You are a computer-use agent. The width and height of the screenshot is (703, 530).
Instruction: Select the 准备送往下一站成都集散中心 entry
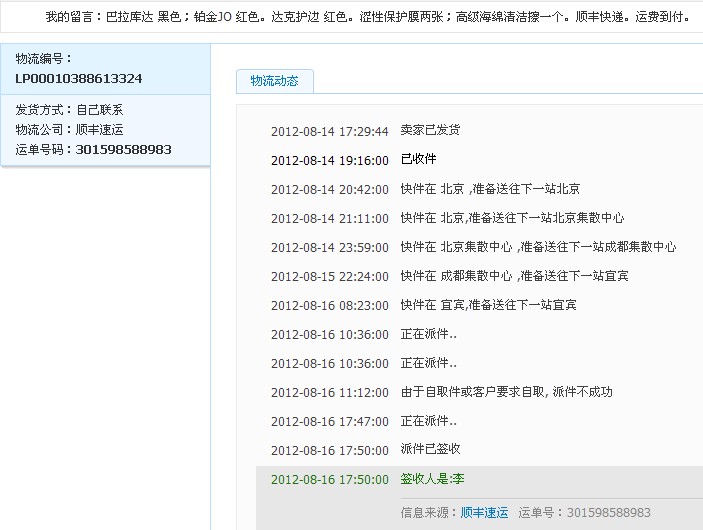pyautogui.click(x=538, y=247)
